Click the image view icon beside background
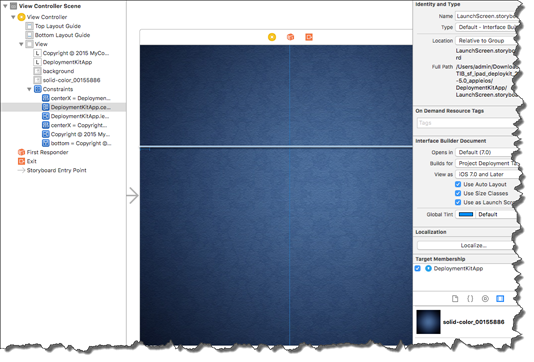 point(37,72)
